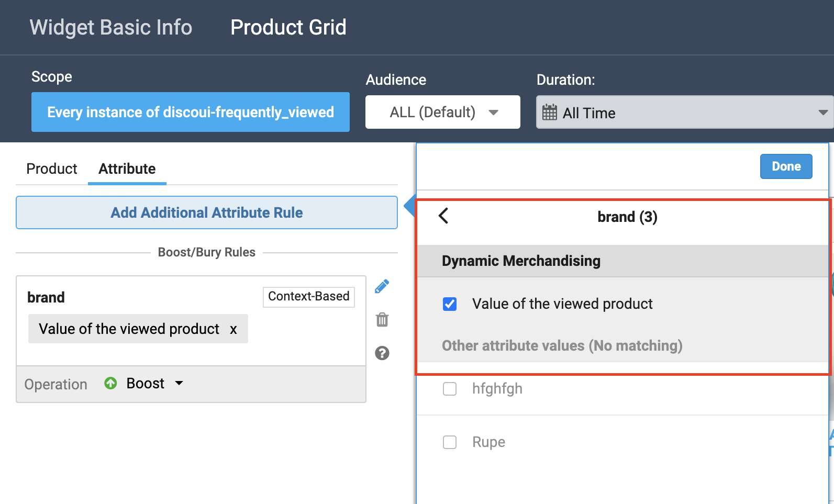Click the scope 'Every instance of discoui-frequently_viewed' button

[x=191, y=112]
